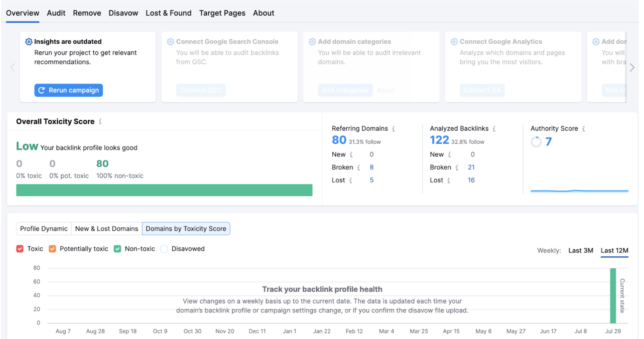The image size is (644, 339).
Task: Click the Low toxicity rating label
Action: [27, 146]
